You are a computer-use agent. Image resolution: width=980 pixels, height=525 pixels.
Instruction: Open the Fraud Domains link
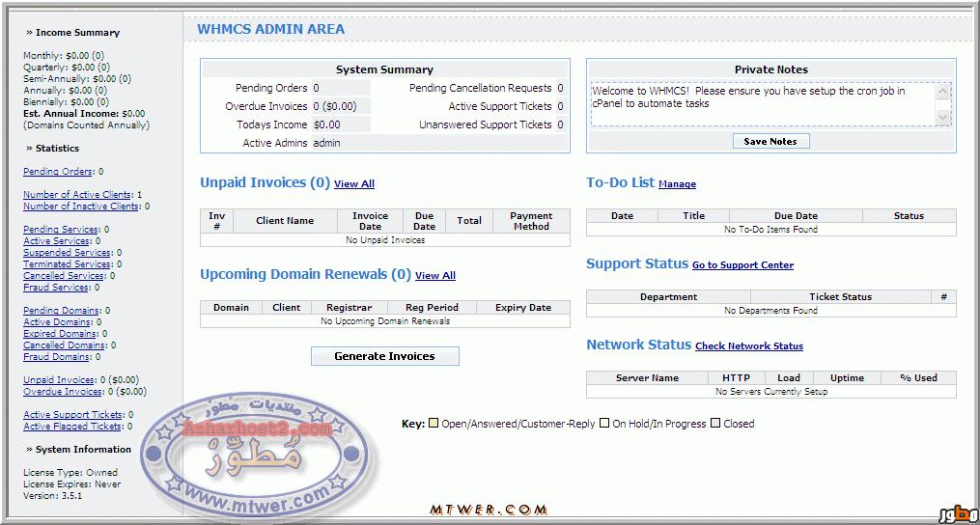56,357
